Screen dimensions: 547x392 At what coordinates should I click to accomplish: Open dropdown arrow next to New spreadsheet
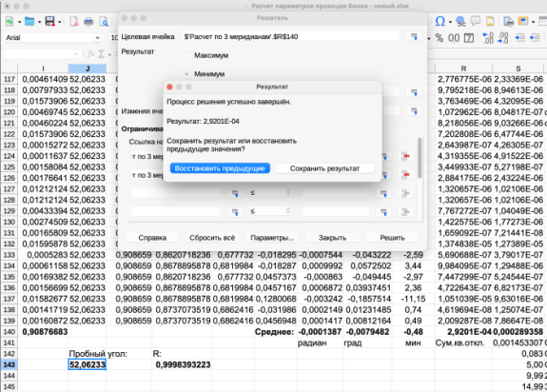point(20,22)
